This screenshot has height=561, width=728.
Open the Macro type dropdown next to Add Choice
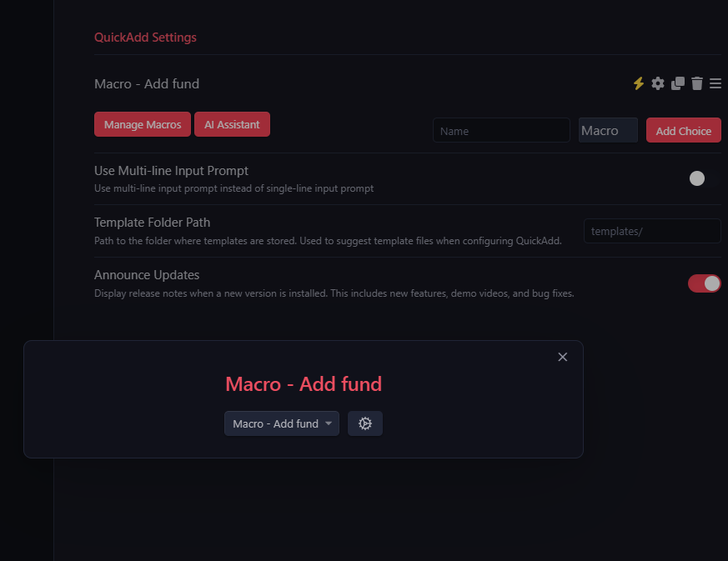608,130
